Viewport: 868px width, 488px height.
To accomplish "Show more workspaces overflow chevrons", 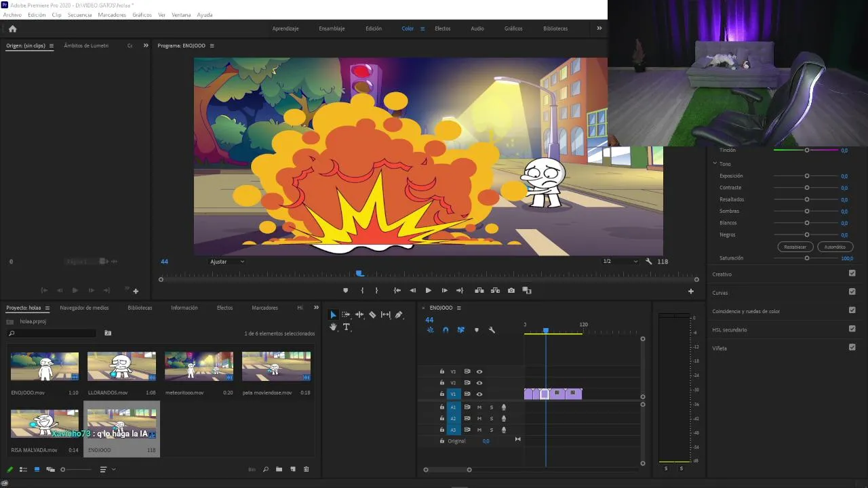I will point(599,28).
